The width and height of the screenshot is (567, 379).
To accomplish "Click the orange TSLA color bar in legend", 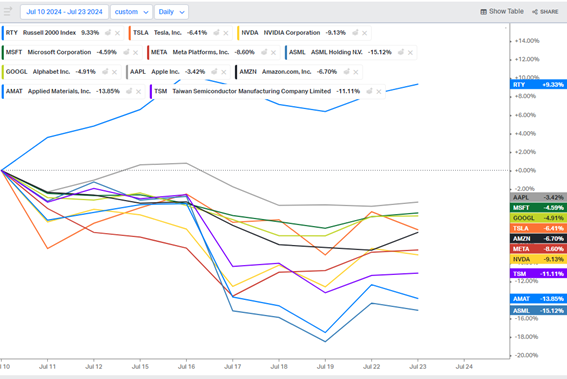I will tap(129, 33).
